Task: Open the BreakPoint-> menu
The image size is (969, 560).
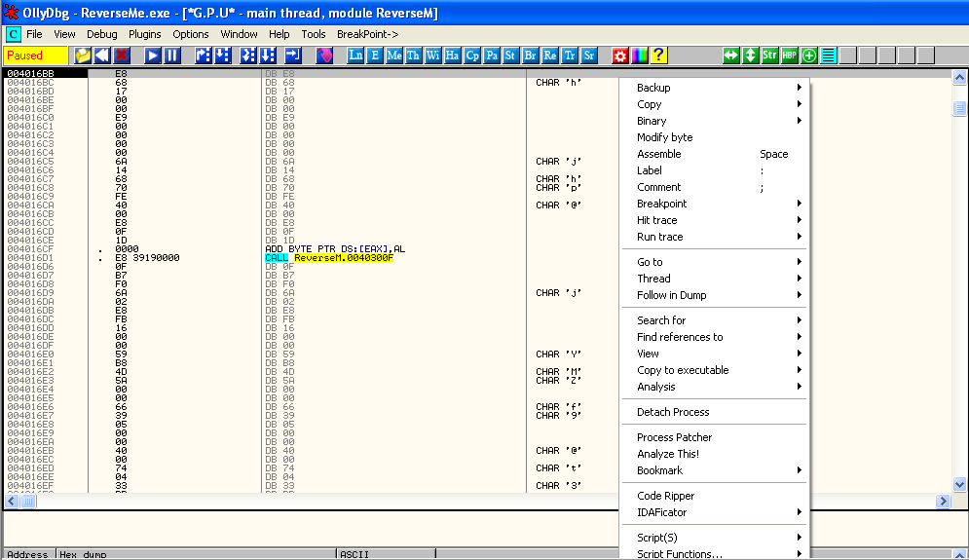Action: (368, 35)
